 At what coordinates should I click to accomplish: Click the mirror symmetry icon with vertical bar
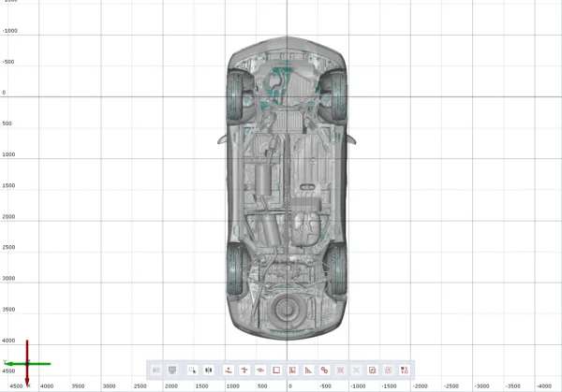[209, 370]
